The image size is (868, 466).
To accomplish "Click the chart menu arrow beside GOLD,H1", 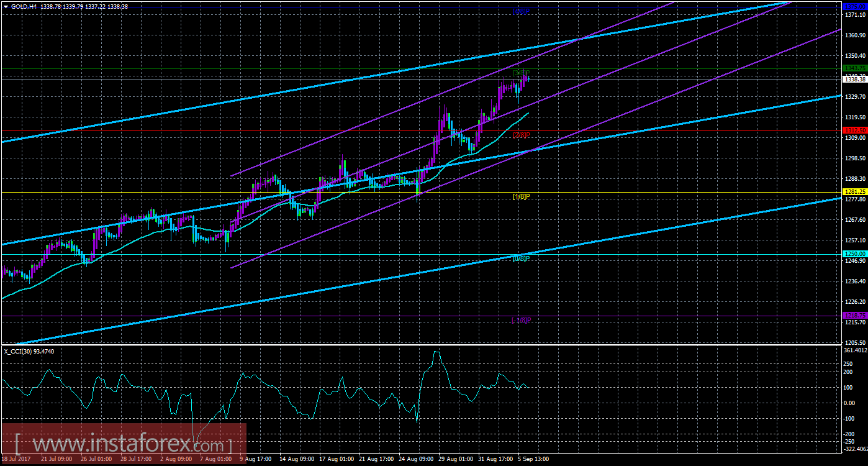I will pos(6,6).
